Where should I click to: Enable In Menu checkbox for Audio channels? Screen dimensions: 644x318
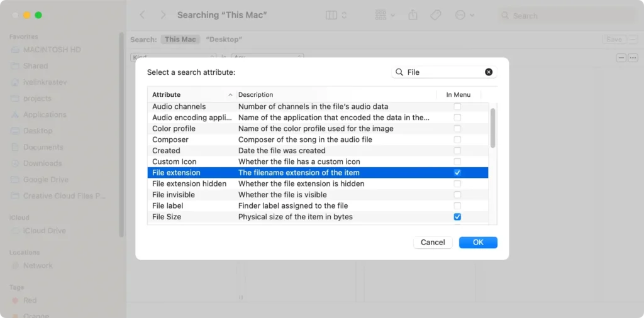point(457,107)
